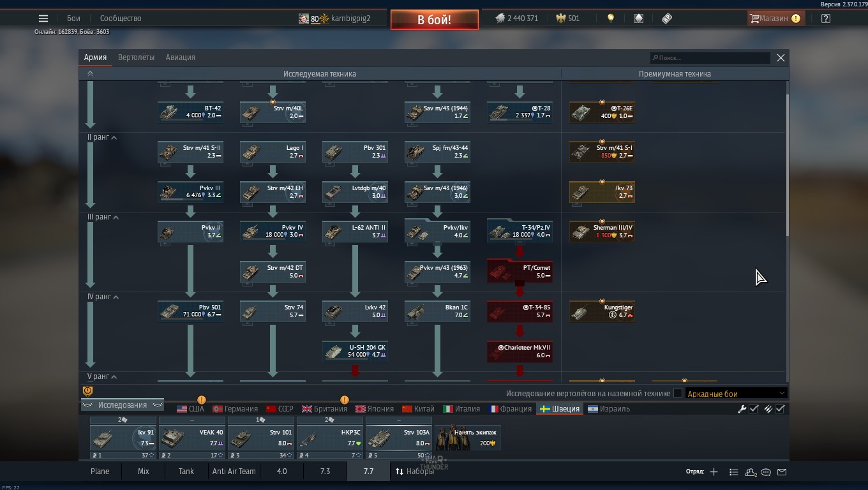Viewport: 868px width, 490px height.
Task: Click the red В бой! button
Action: click(x=435, y=20)
